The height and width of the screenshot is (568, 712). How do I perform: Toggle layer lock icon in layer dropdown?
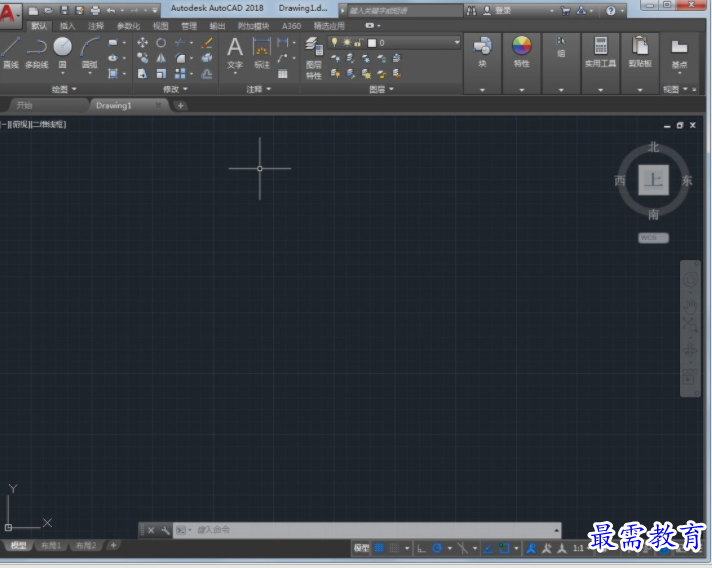pyautogui.click(x=358, y=43)
